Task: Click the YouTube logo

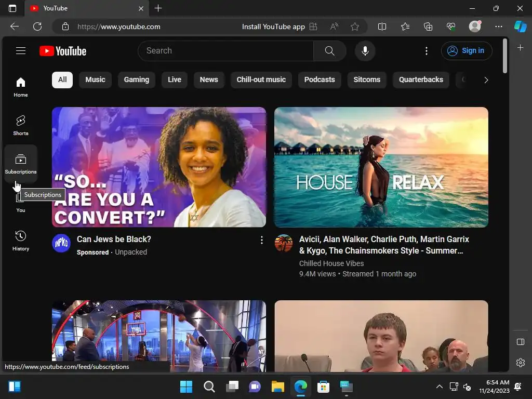Action: coord(63,51)
